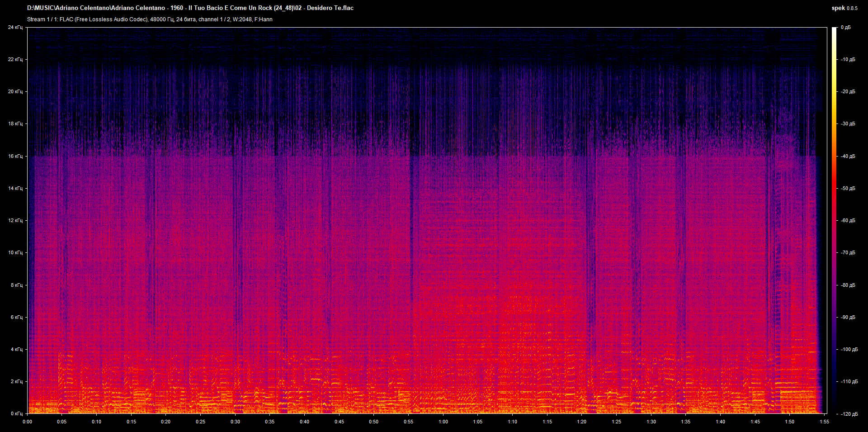Image resolution: width=868 pixels, height=432 pixels.
Task: Click the 1:15 time axis label
Action: [x=547, y=422]
